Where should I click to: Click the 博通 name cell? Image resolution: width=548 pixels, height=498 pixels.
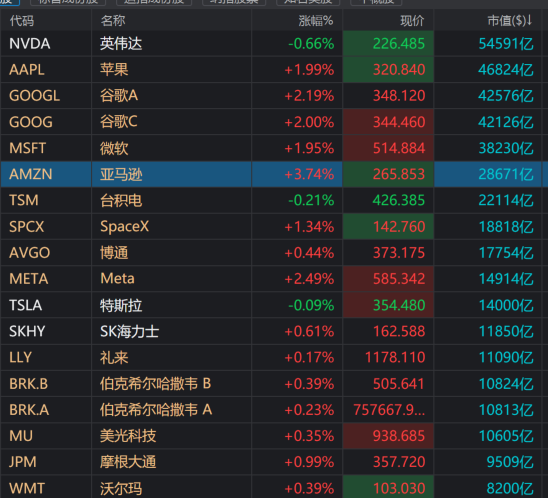(114, 253)
